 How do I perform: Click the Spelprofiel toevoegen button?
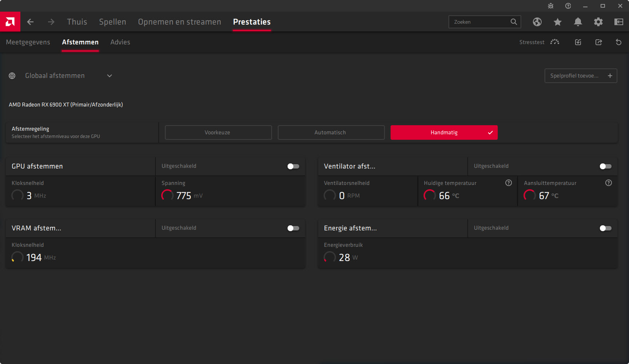(x=581, y=76)
